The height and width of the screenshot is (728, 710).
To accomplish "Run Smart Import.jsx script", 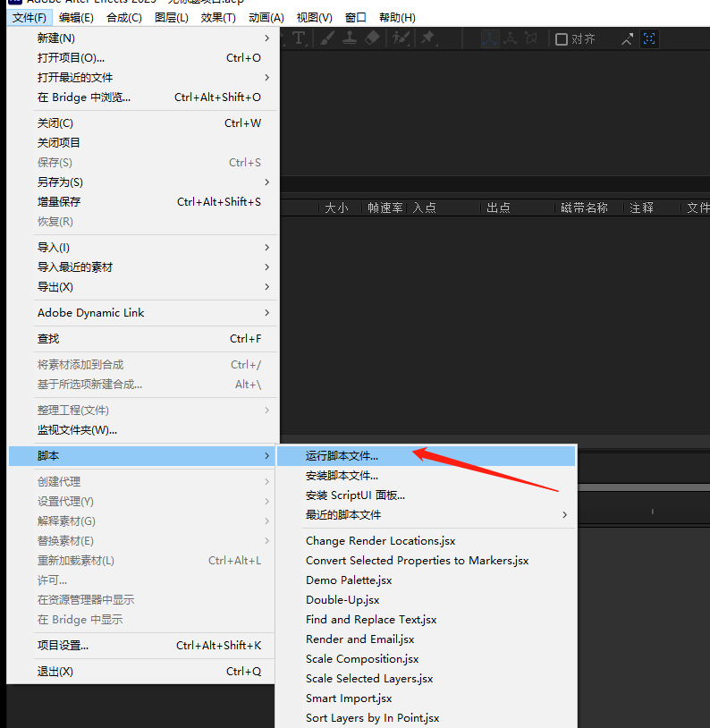I will click(x=427, y=698).
